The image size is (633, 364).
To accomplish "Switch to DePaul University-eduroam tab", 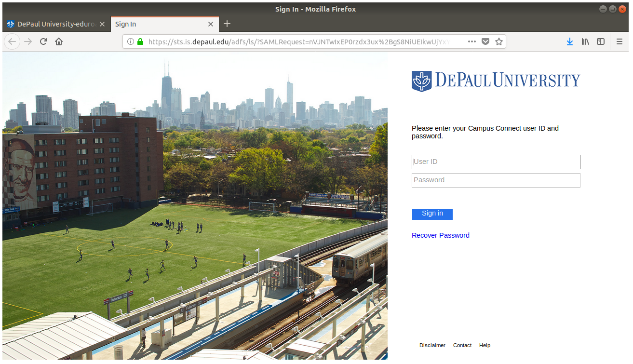I will click(53, 24).
